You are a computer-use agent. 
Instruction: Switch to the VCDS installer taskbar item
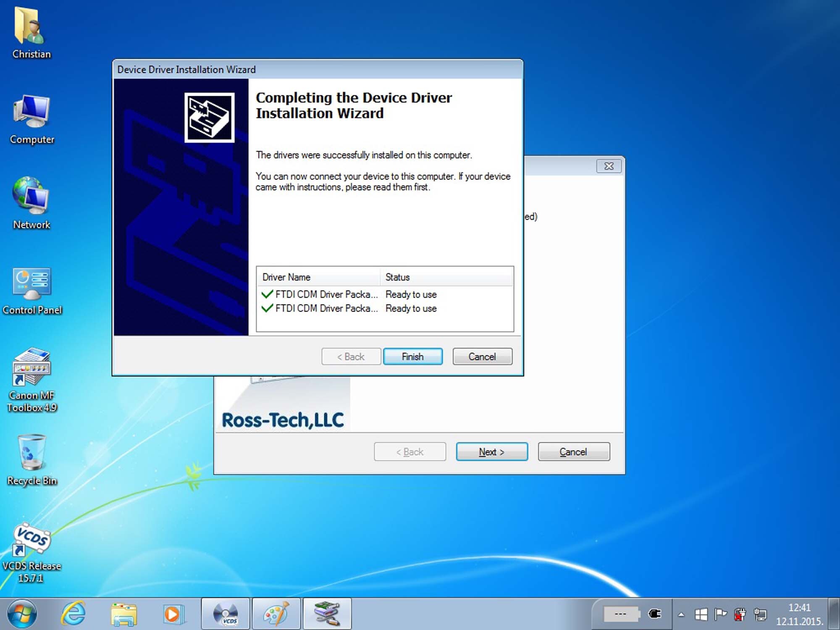226,614
